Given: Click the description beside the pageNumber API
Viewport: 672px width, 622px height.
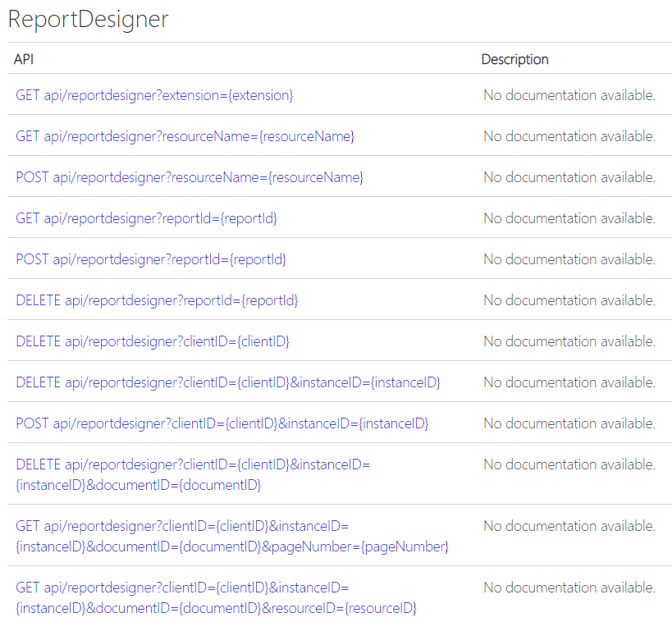Looking at the screenshot, I should [569, 526].
